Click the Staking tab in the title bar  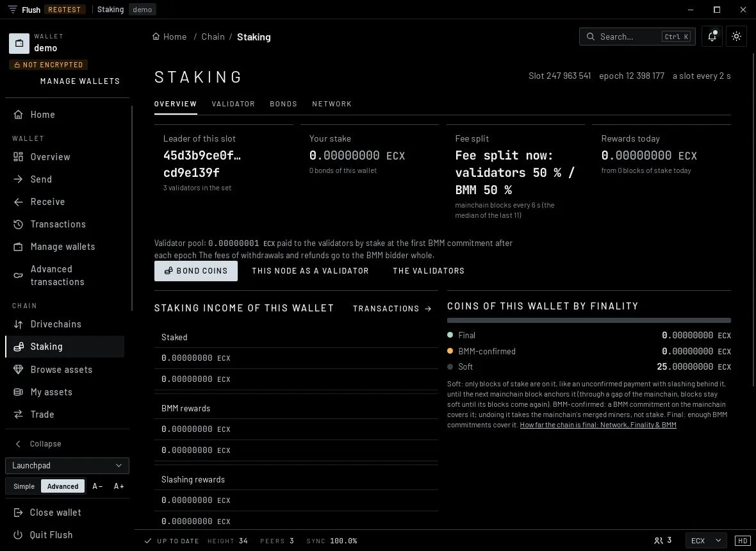coord(110,10)
